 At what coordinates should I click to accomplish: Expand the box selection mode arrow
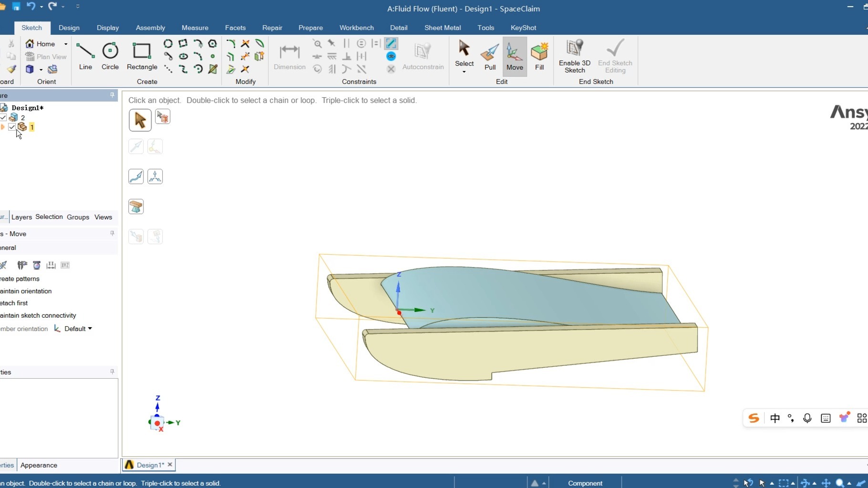[793, 483]
